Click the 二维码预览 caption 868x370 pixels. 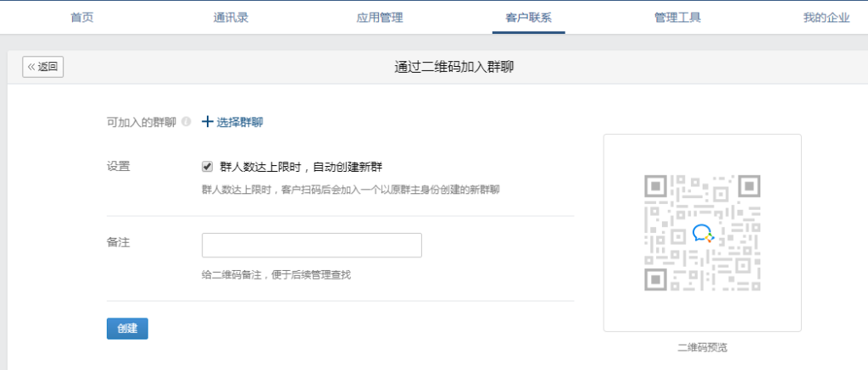pyautogui.click(x=703, y=348)
